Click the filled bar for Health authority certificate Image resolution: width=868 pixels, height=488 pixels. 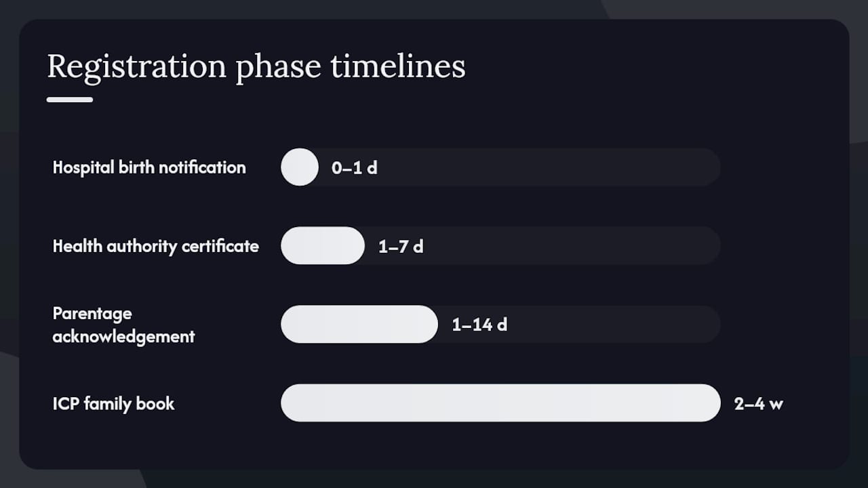323,245
